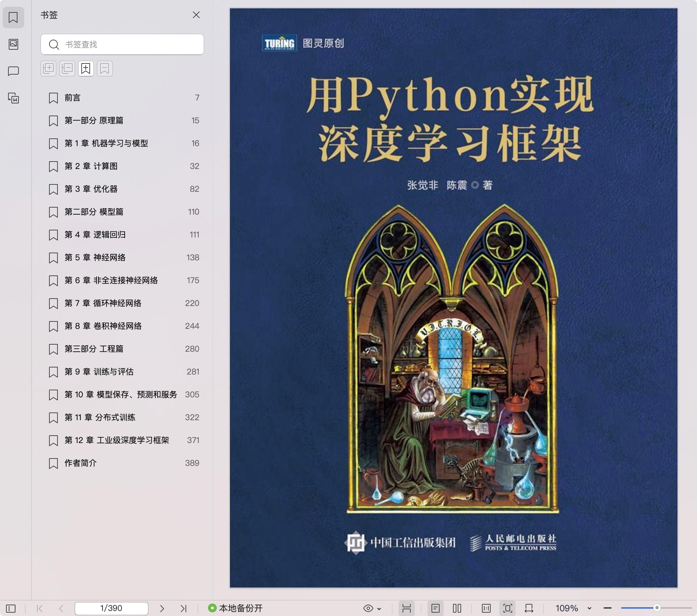Open the 作者简介 bookmark
This screenshot has width=697, height=616.
tap(122, 463)
